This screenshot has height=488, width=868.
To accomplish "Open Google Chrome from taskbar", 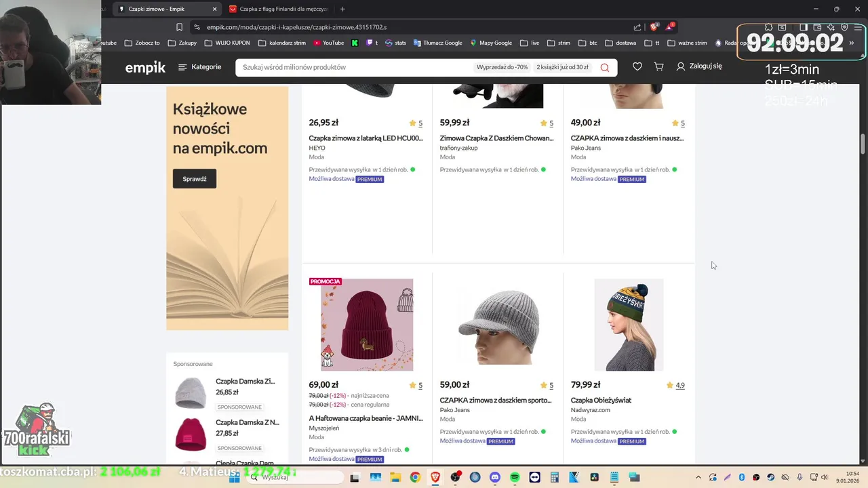I will coord(415,478).
